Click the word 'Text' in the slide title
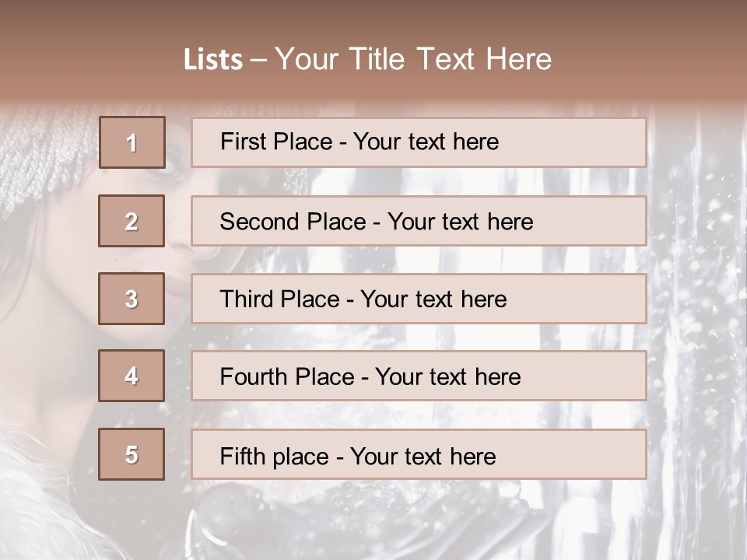 [x=447, y=59]
